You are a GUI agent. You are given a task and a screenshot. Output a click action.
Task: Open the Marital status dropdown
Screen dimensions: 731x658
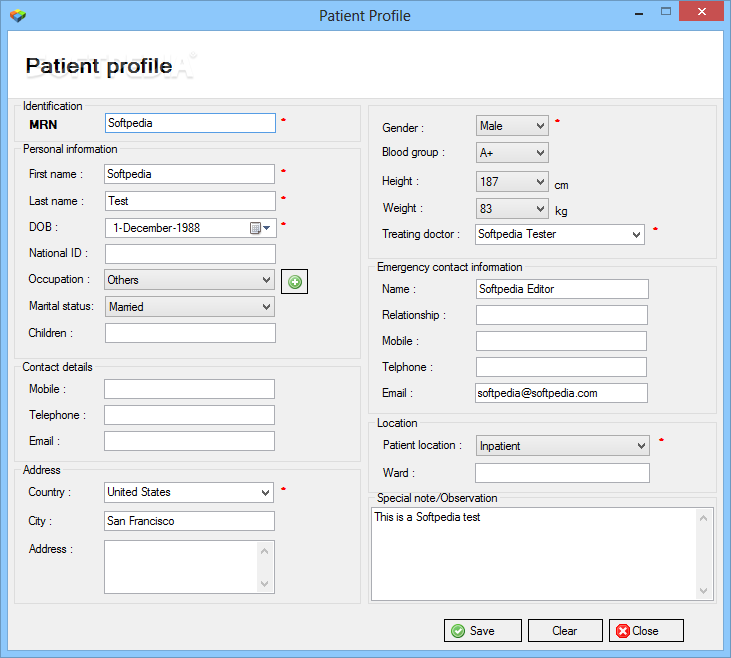189,306
